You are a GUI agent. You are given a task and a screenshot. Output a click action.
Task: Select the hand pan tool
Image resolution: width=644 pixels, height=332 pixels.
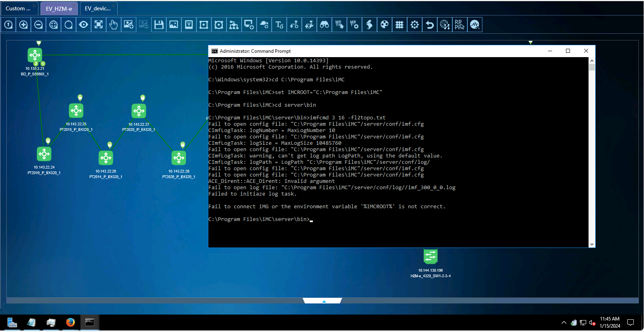pyautogui.click(x=114, y=25)
